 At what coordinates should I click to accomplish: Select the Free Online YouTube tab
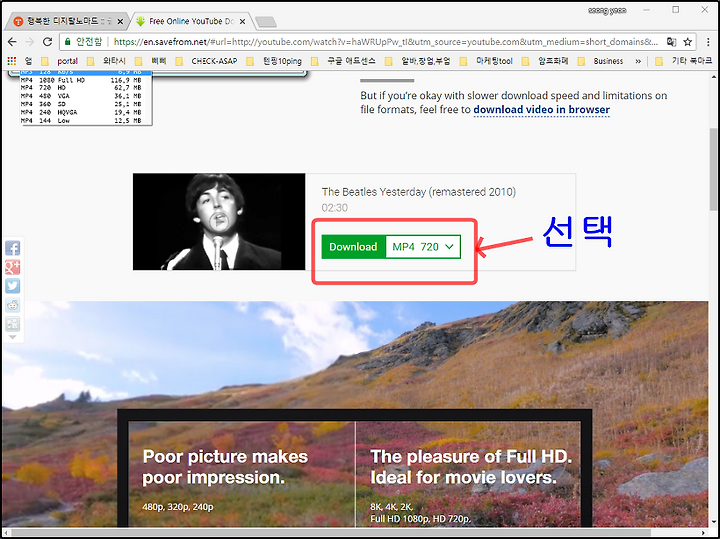(x=191, y=21)
